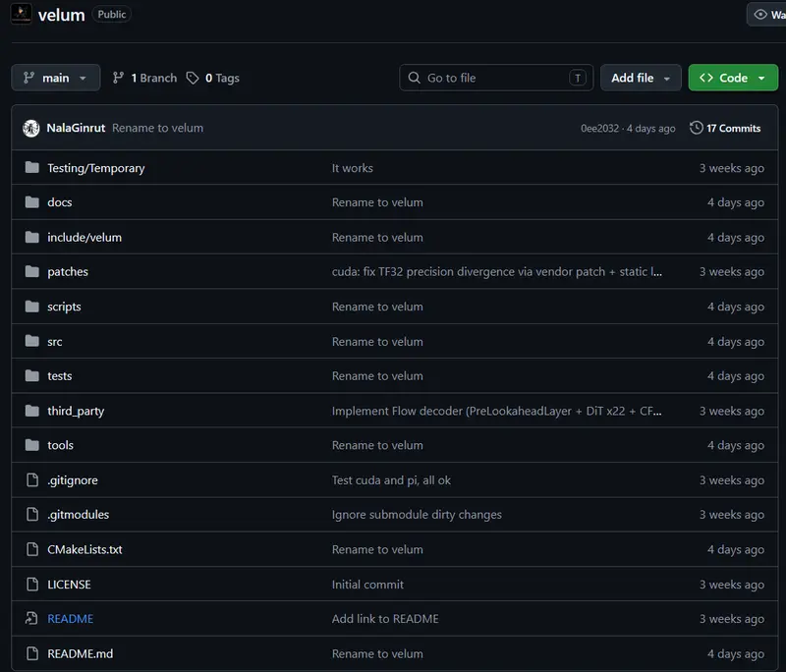
Task: Open the 'It works' commit message
Action: click(x=353, y=168)
